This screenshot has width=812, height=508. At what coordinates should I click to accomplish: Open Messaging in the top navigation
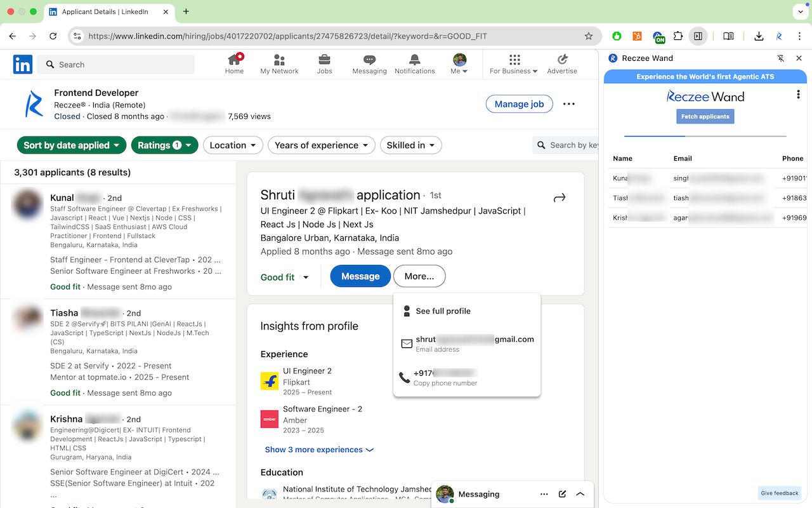pos(369,64)
